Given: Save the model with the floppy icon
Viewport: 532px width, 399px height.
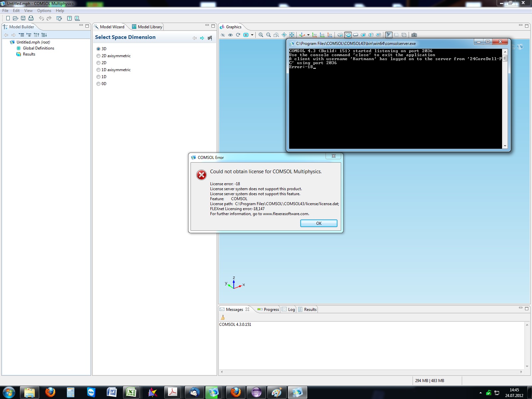Looking at the screenshot, I should (x=23, y=18).
